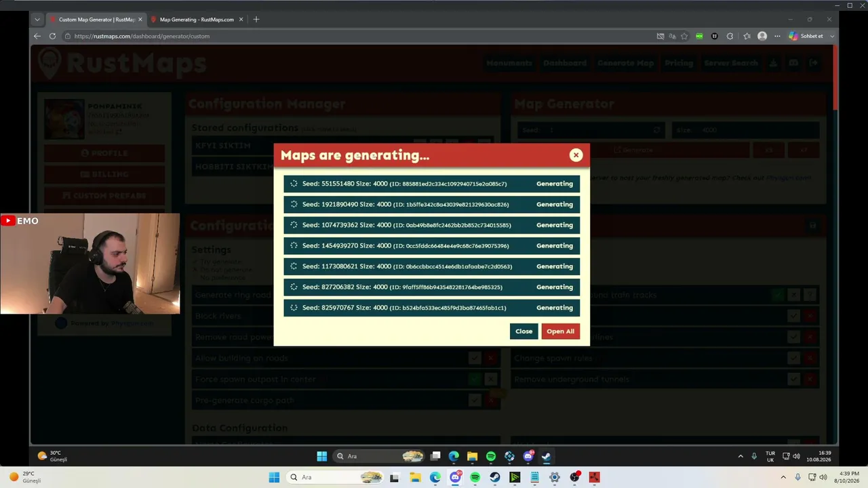Click the Open All button
The image size is (868, 488).
point(560,331)
